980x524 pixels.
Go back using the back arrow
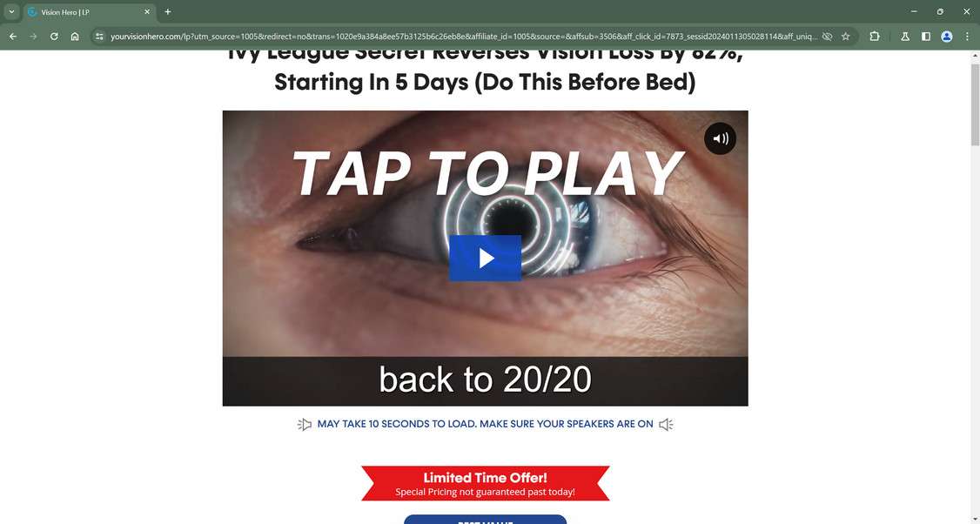(x=13, y=37)
